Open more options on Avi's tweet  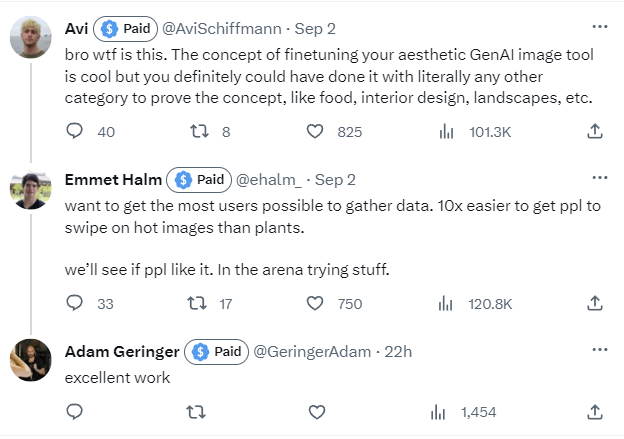[600, 27]
